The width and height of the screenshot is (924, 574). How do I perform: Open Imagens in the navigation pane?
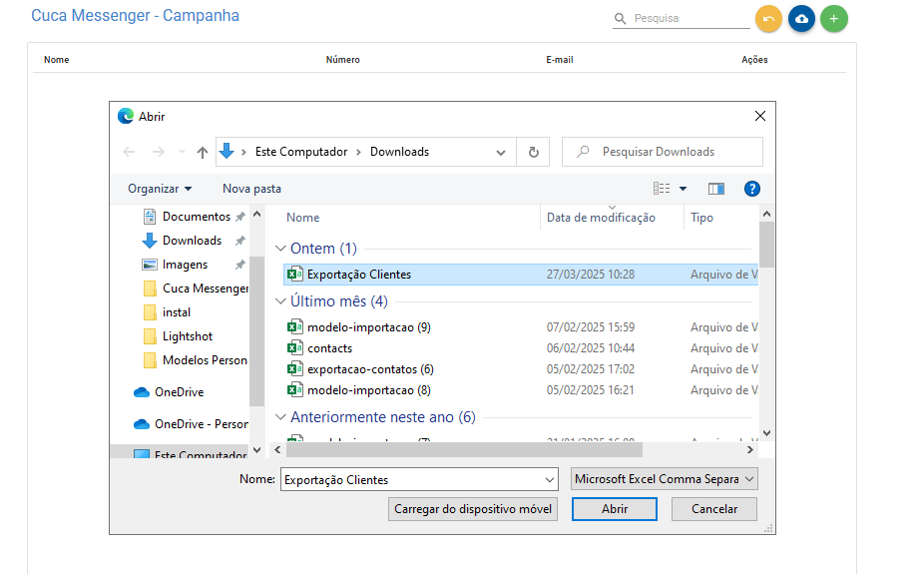tap(185, 265)
